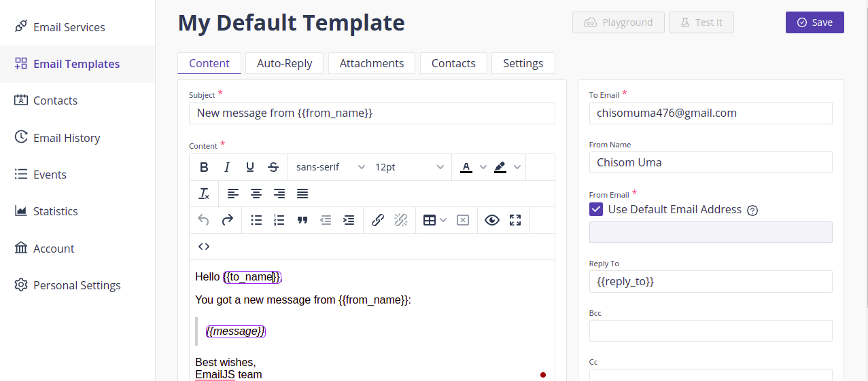Click the 'Best wishes,' line in content
This screenshot has height=381, width=868.
pos(226,363)
